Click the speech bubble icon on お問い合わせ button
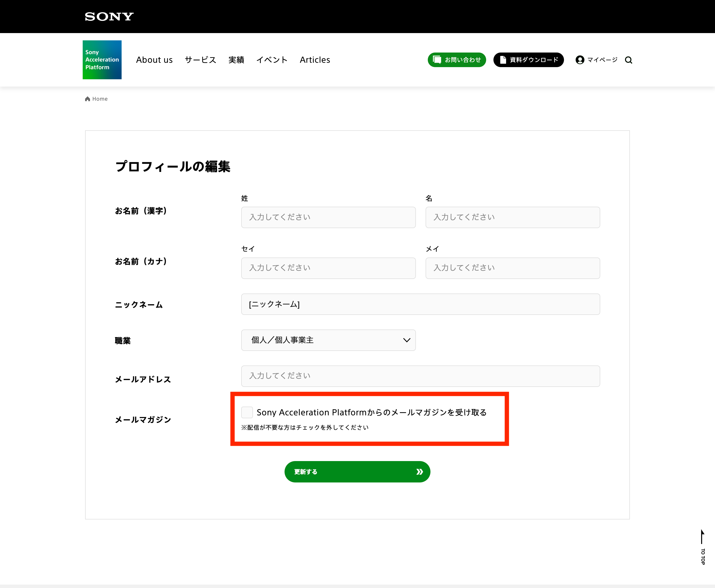The width and height of the screenshot is (715, 588). coord(437,60)
